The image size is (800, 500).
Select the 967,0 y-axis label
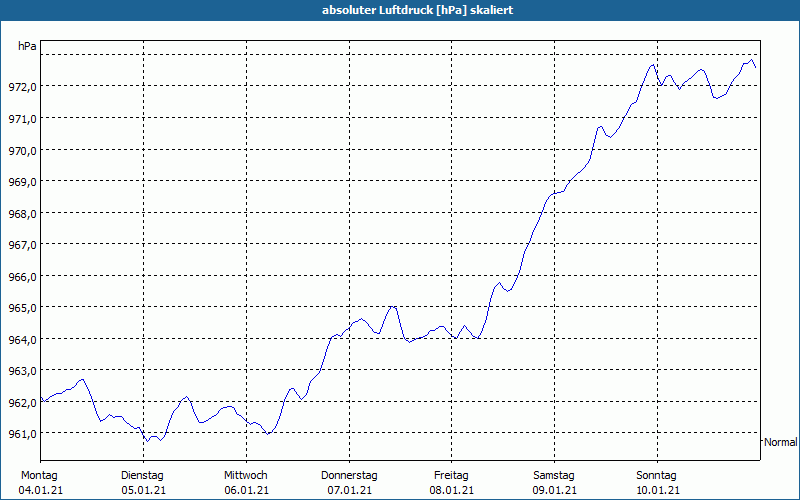click(x=22, y=245)
